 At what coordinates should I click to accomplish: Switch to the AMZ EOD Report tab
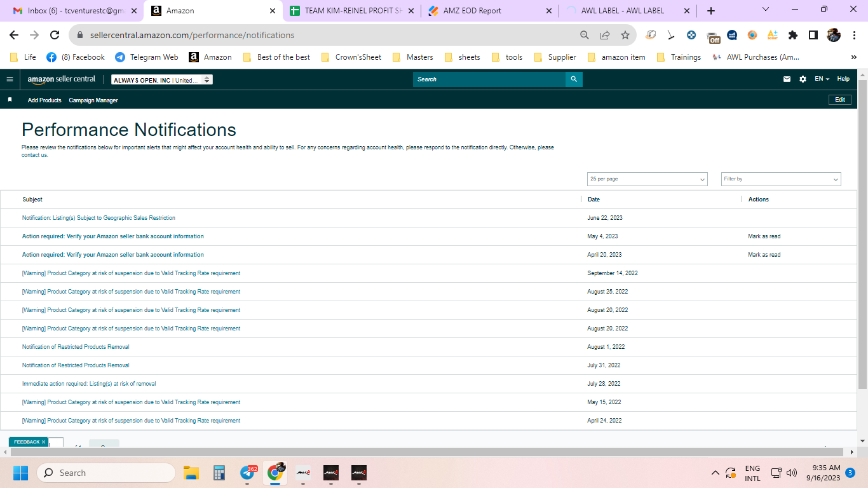pyautogui.click(x=491, y=11)
